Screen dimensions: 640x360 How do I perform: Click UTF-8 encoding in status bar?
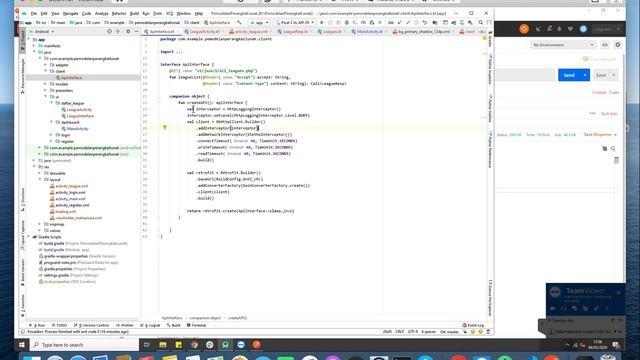tap(413, 332)
